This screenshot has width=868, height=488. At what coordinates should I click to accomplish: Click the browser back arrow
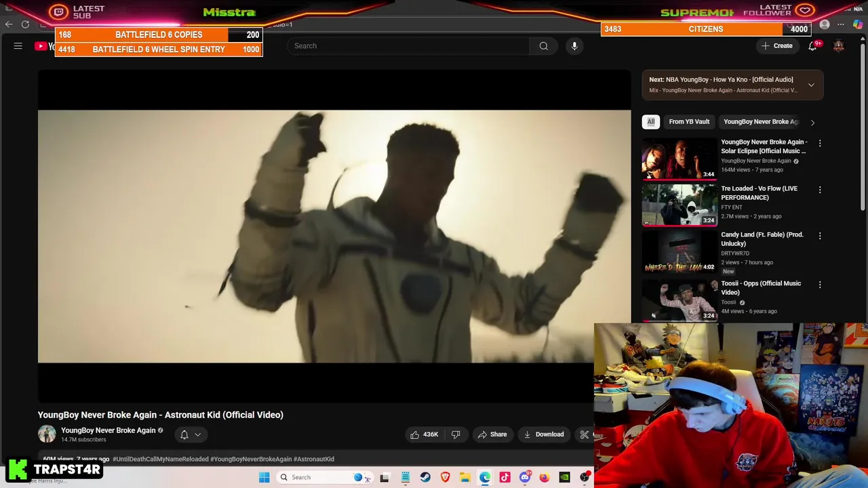(x=9, y=24)
